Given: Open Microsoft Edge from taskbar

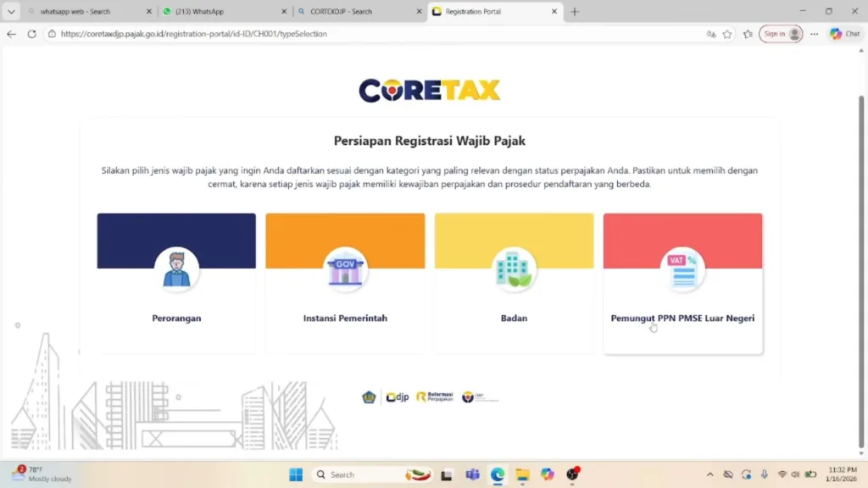Looking at the screenshot, I should 497,474.
